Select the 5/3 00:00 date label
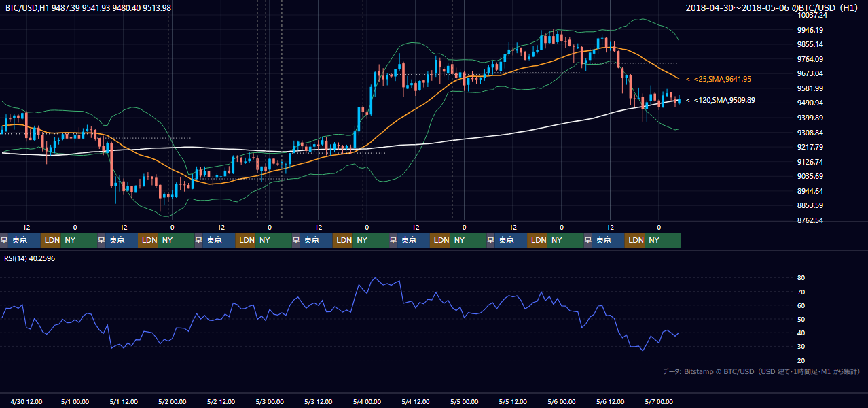This screenshot has height=408, width=868. coord(270,402)
